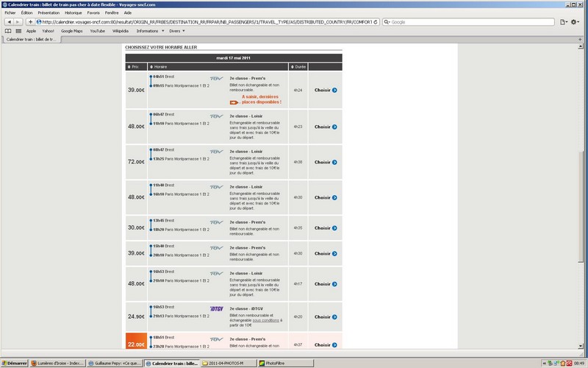Choisir the 48.00€ 06h47 train
This screenshot has width=588, height=368.
326,127
